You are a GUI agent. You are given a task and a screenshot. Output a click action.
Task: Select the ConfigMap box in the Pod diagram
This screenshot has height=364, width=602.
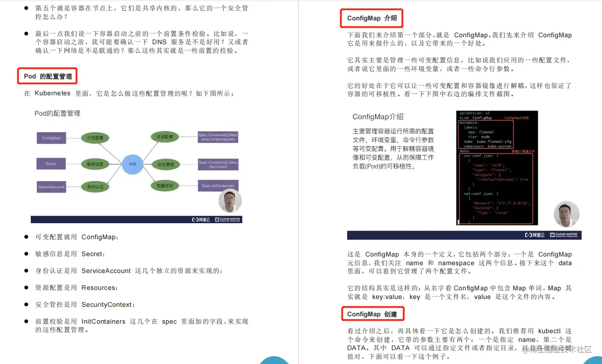click(51, 138)
